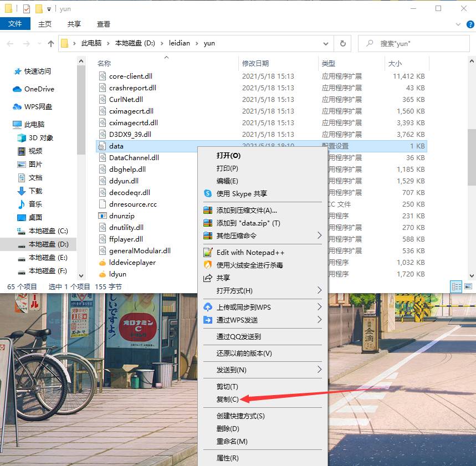Screen dimensions: 476x466
Task: Switch to details view in status bar
Action: click(457, 286)
